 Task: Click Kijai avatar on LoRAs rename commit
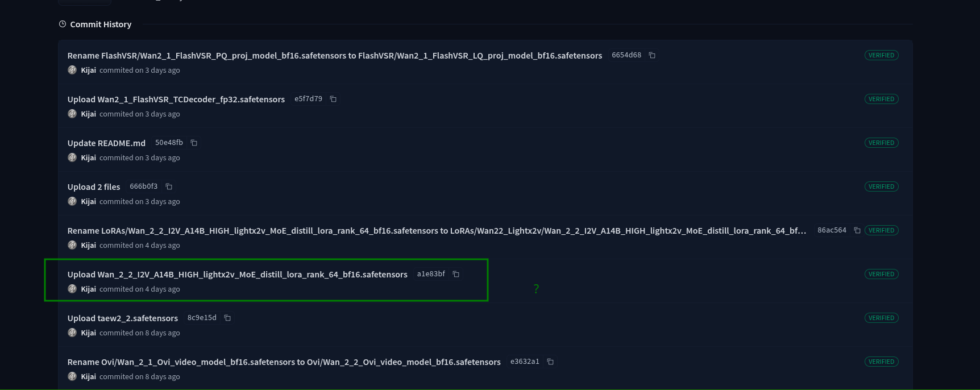[x=72, y=245]
